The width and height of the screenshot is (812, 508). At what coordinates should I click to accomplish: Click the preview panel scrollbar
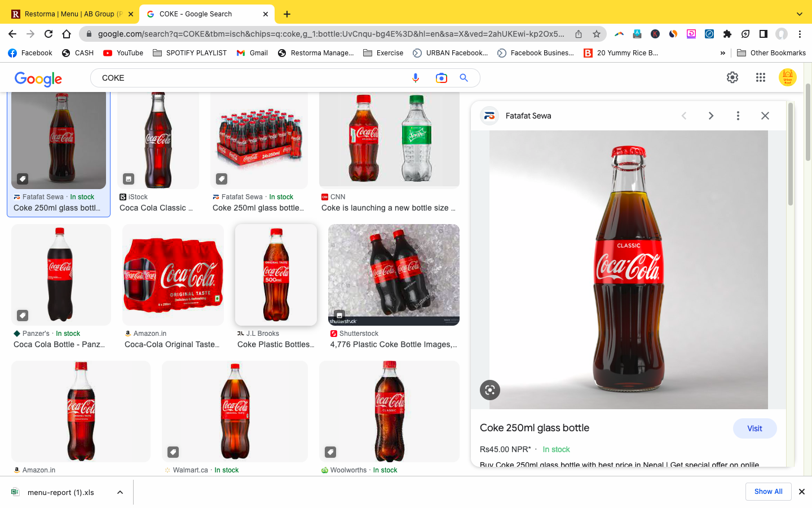pos(791,154)
